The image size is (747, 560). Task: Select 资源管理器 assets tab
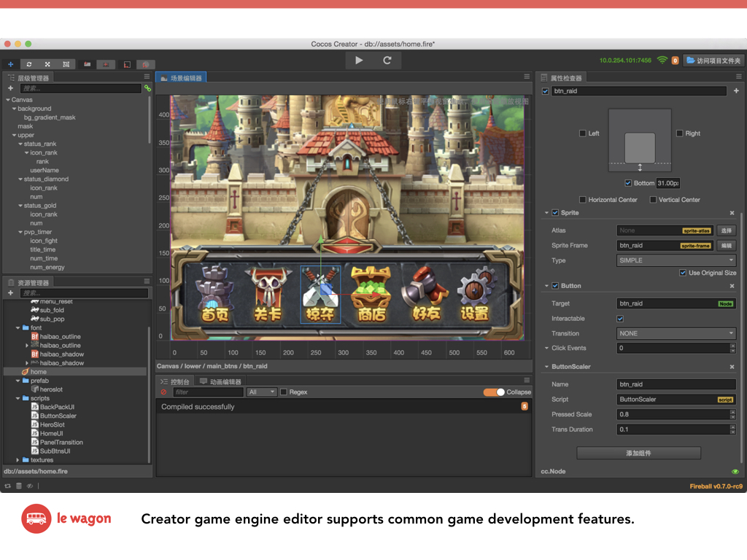tap(28, 282)
